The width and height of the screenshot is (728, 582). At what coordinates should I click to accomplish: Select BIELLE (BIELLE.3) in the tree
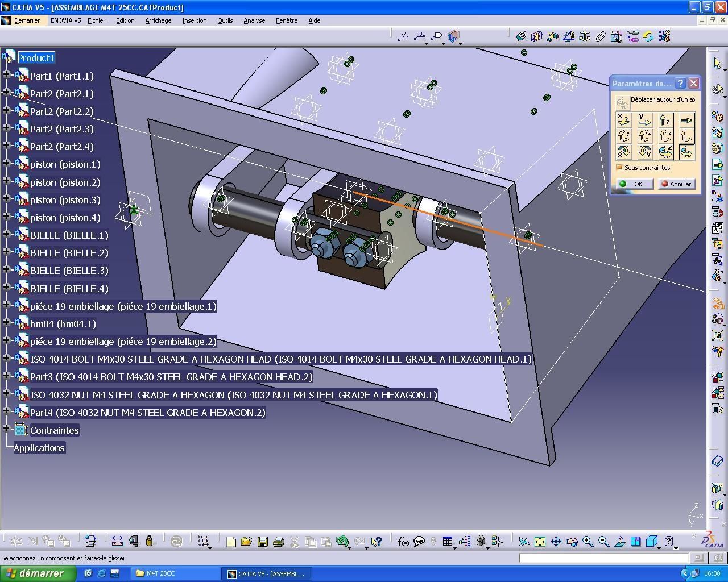tap(69, 271)
